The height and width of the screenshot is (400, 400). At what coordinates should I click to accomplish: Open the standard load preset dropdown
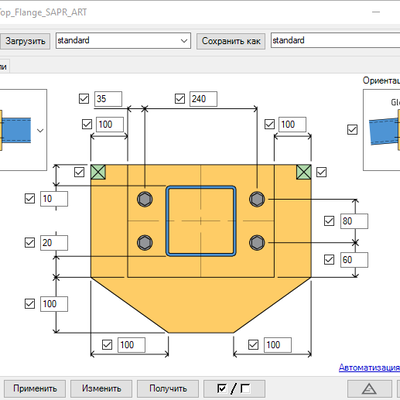point(123,41)
